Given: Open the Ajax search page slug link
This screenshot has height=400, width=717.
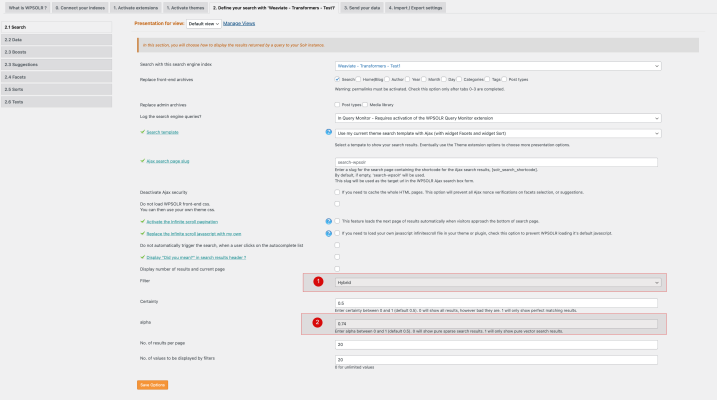Looking at the screenshot, I should pyautogui.click(x=168, y=161).
